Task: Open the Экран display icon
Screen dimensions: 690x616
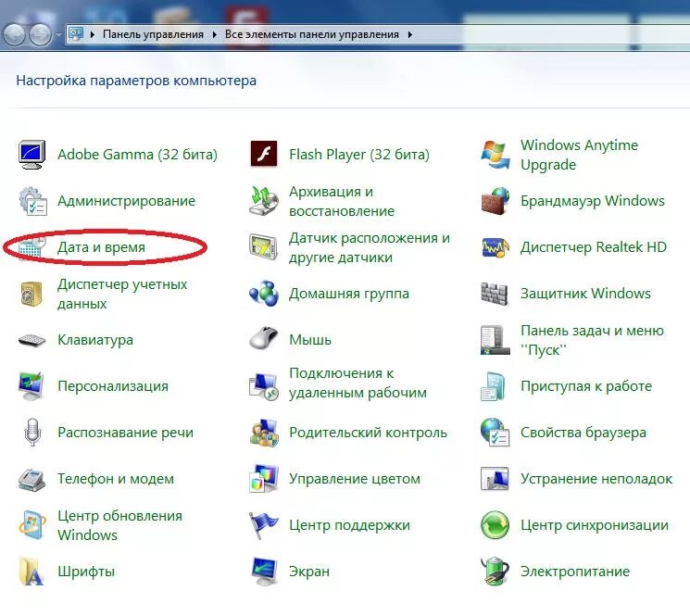Action: tap(265, 572)
